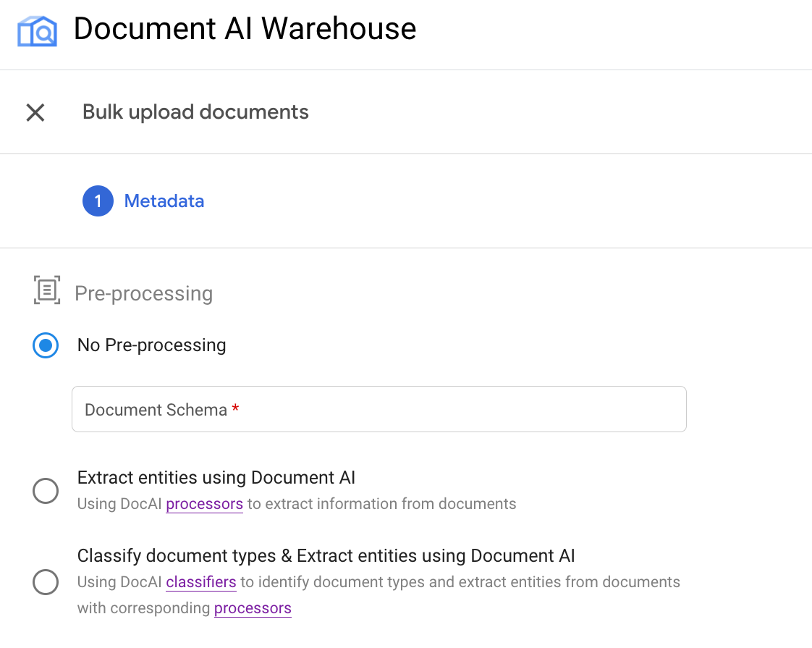
Task: Go to the Metadata step label
Action: [x=164, y=201]
